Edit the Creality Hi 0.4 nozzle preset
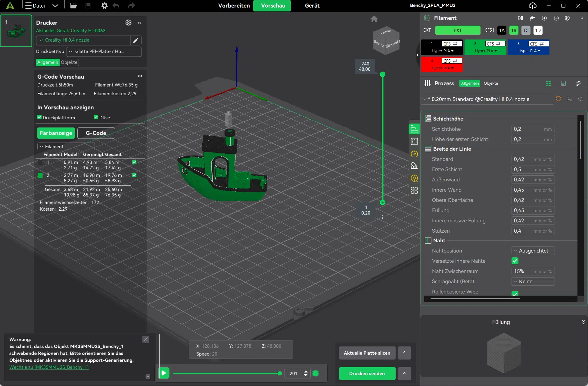Image resolution: width=588 pixels, height=386 pixels. click(x=136, y=40)
